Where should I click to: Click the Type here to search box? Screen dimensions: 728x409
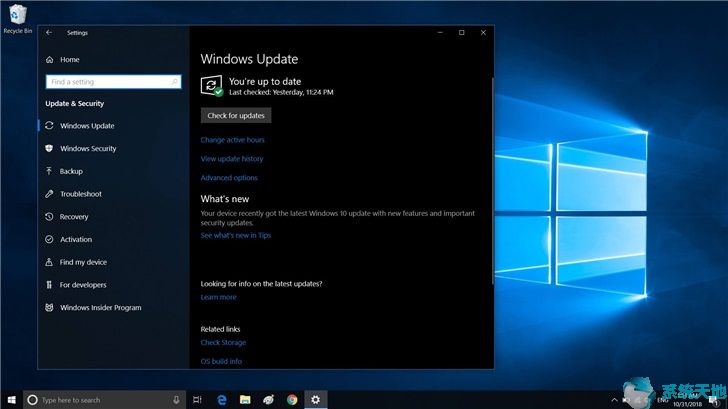tap(104, 400)
